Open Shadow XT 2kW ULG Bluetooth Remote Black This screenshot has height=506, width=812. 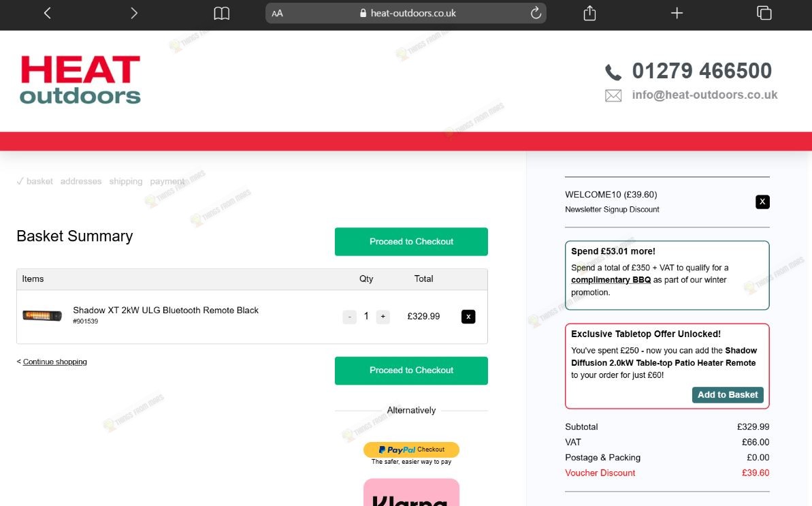(x=165, y=310)
